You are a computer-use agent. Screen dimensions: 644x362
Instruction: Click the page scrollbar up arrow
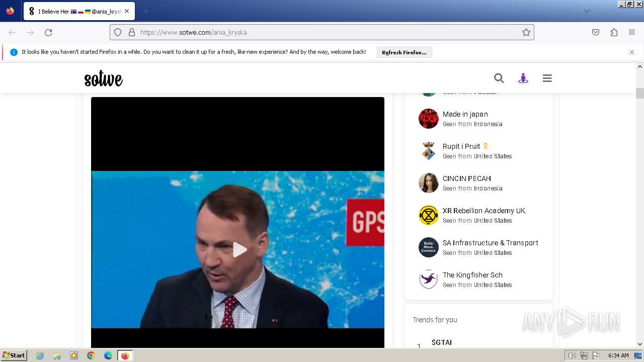tap(640, 66)
